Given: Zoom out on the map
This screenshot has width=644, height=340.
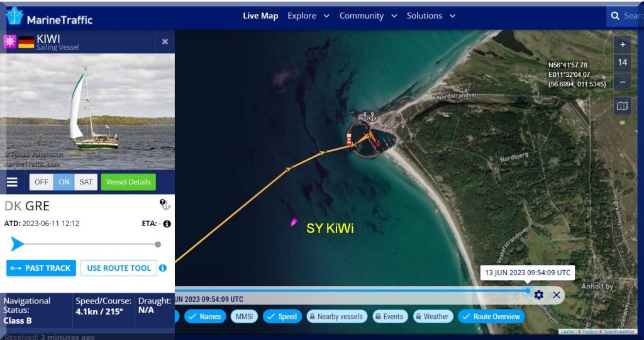Looking at the screenshot, I should point(622,82).
